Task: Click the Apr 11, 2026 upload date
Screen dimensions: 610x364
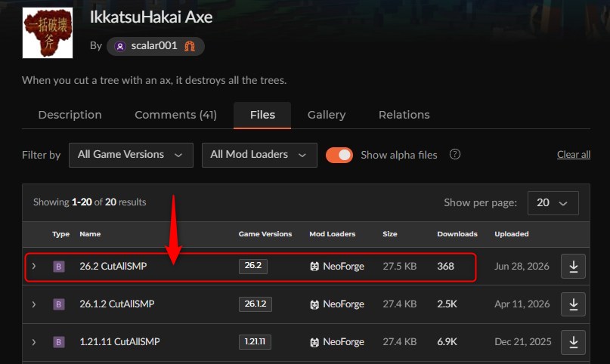Action: click(x=522, y=304)
